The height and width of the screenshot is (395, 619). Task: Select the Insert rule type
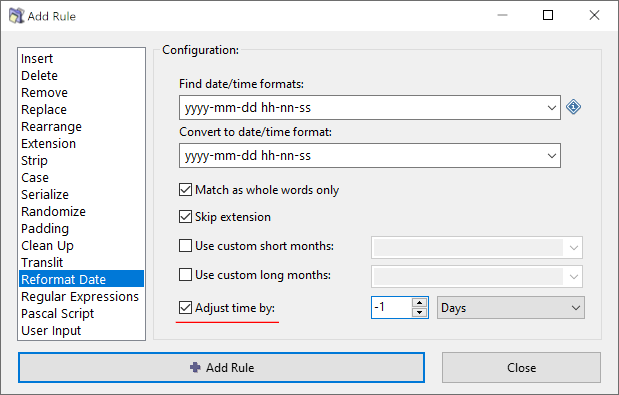81,58
